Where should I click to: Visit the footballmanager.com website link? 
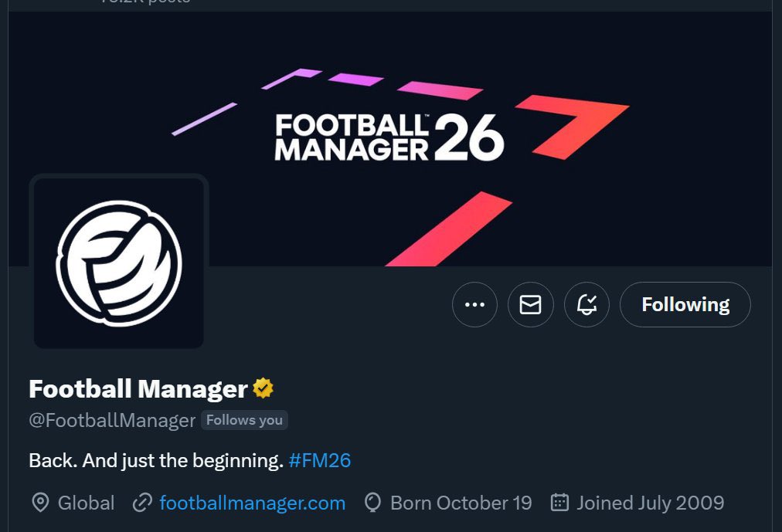tap(253, 503)
